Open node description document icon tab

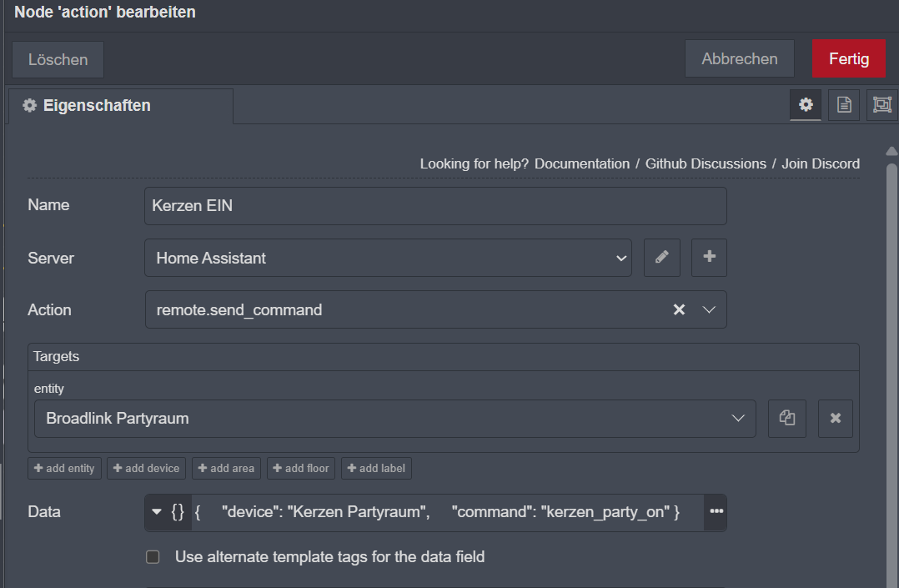[844, 105]
